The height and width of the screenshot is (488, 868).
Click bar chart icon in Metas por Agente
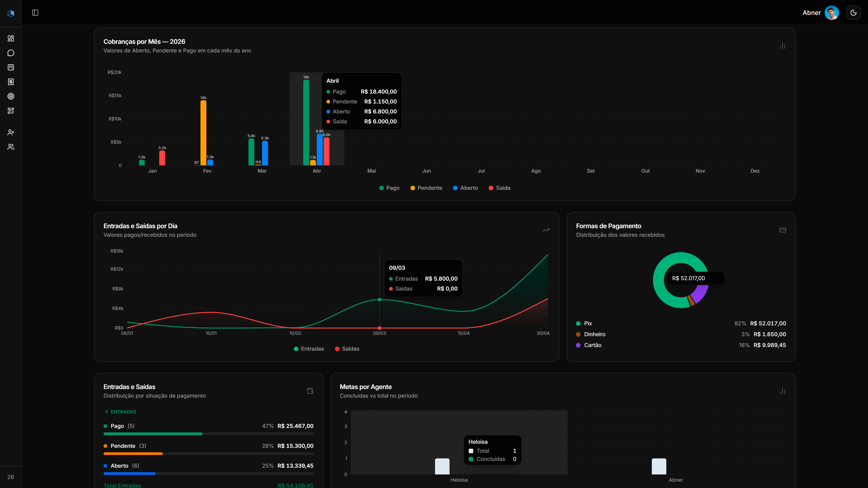coord(782,391)
